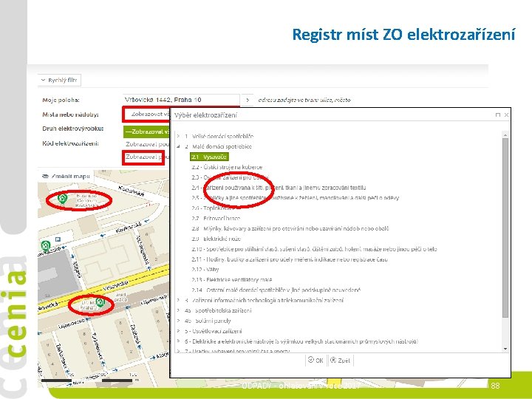This screenshot has height=399, width=532.
Task: Select the Velké domácí spotřebiče row
Action: click(219, 136)
